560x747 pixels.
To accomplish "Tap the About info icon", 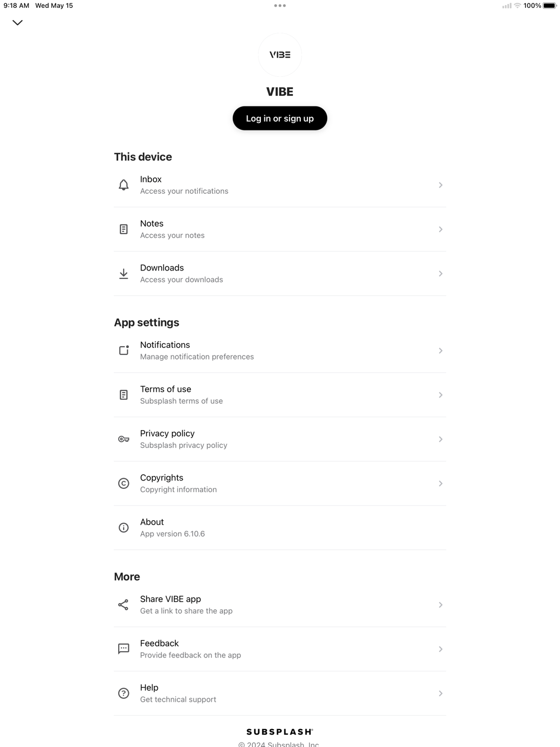I will [124, 527].
